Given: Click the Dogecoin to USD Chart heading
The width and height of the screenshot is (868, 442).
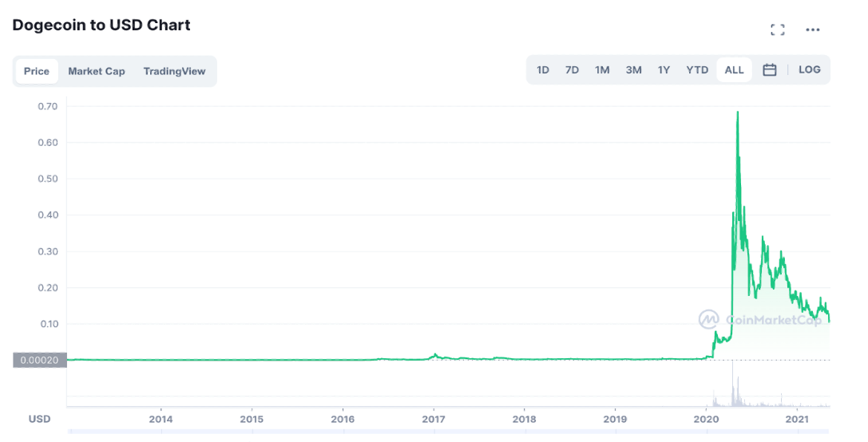Looking at the screenshot, I should (x=101, y=25).
